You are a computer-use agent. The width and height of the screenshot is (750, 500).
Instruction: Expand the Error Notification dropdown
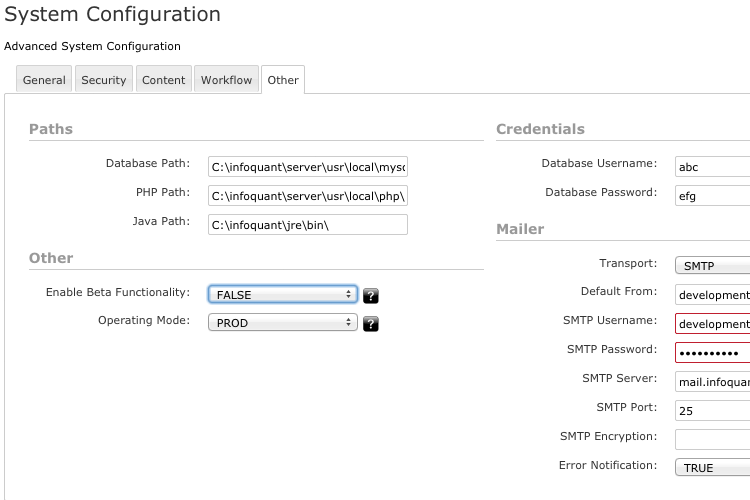click(712, 467)
